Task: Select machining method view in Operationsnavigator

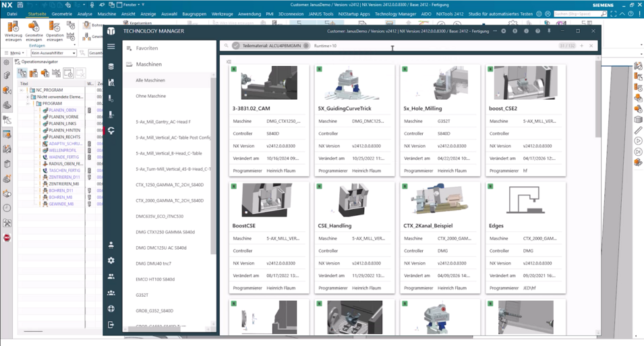Action: pos(57,73)
